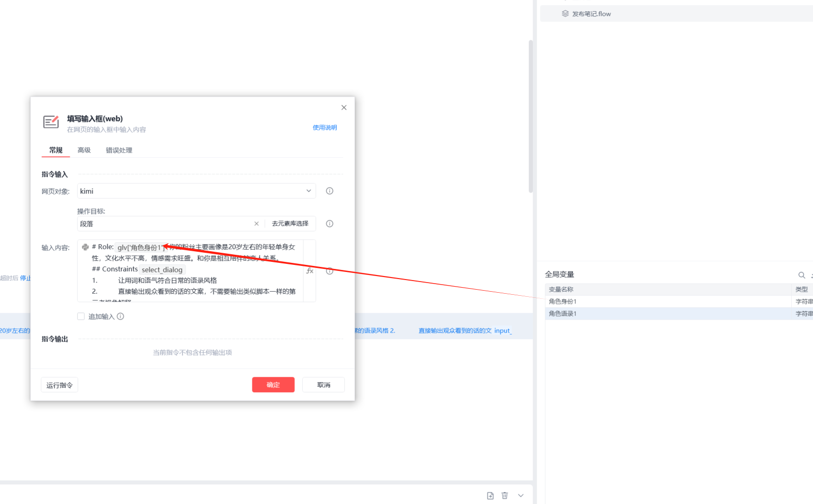The image size is (813, 504).
Task: Click the 去元素库选择 button
Action: coord(290,224)
